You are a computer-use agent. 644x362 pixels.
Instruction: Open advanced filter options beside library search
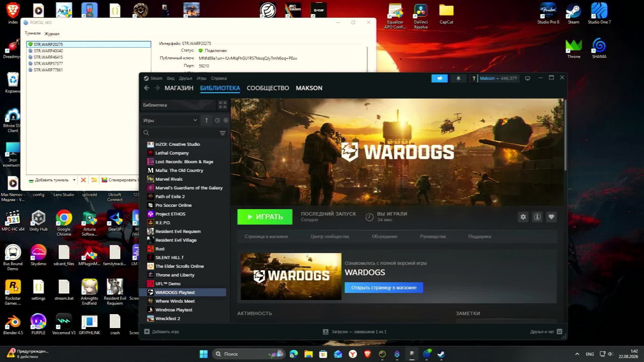(222, 133)
